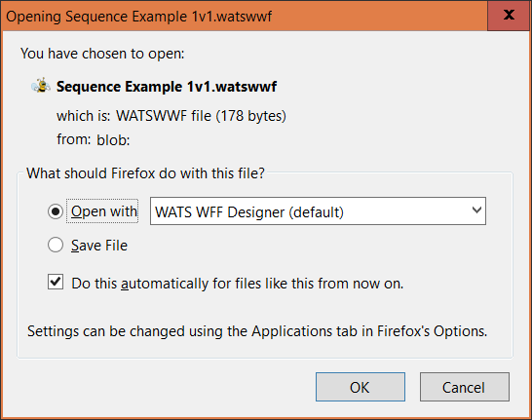Click the Open with label text
This screenshot has width=532, height=420.
(104, 211)
